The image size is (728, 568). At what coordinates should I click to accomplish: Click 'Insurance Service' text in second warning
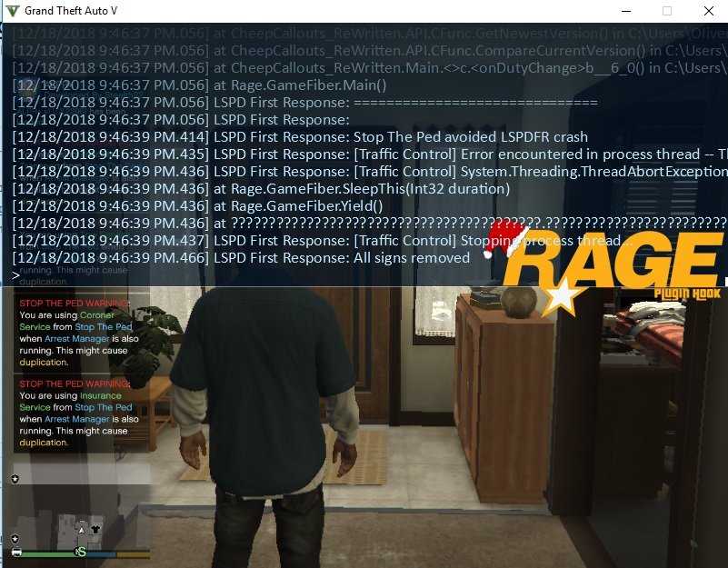(70, 402)
